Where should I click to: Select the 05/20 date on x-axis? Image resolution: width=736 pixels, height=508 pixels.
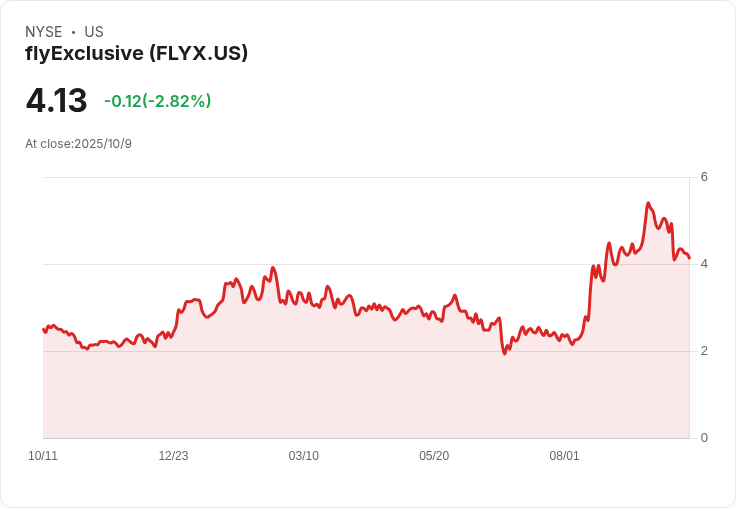point(434,456)
